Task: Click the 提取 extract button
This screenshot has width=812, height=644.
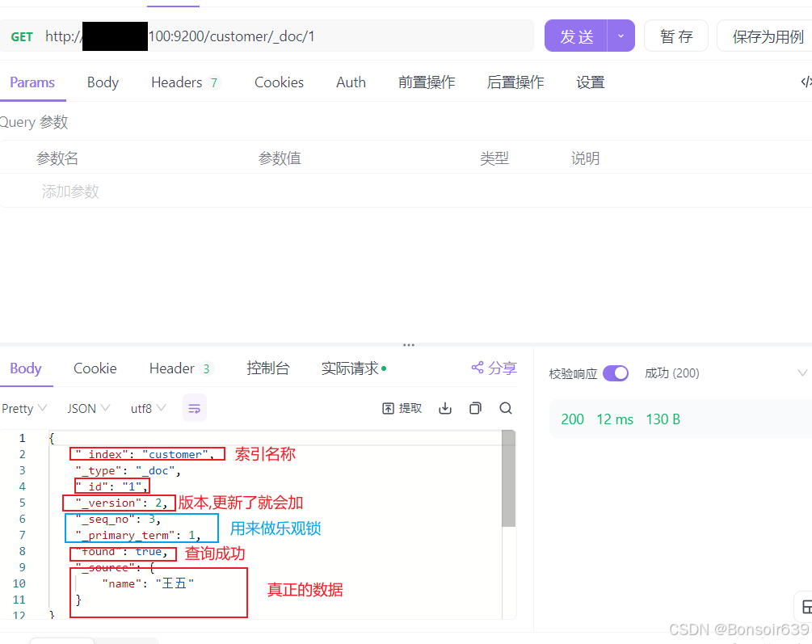Action: point(402,408)
